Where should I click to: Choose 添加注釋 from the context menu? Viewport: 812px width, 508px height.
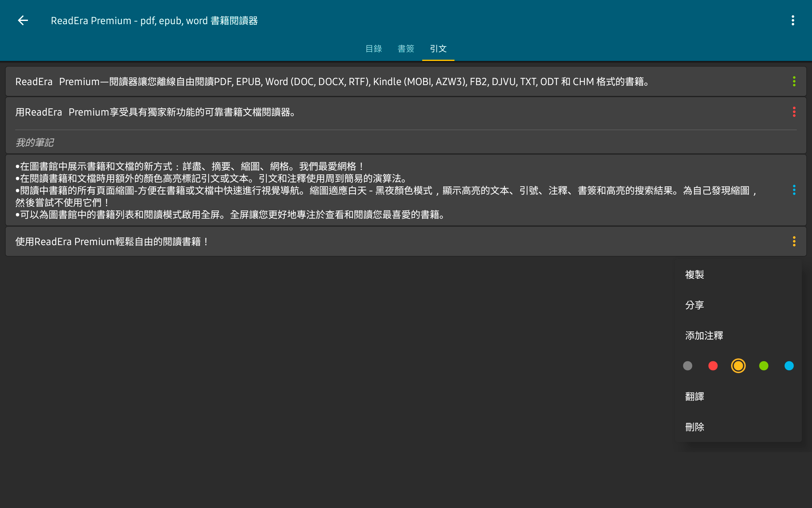point(738,335)
